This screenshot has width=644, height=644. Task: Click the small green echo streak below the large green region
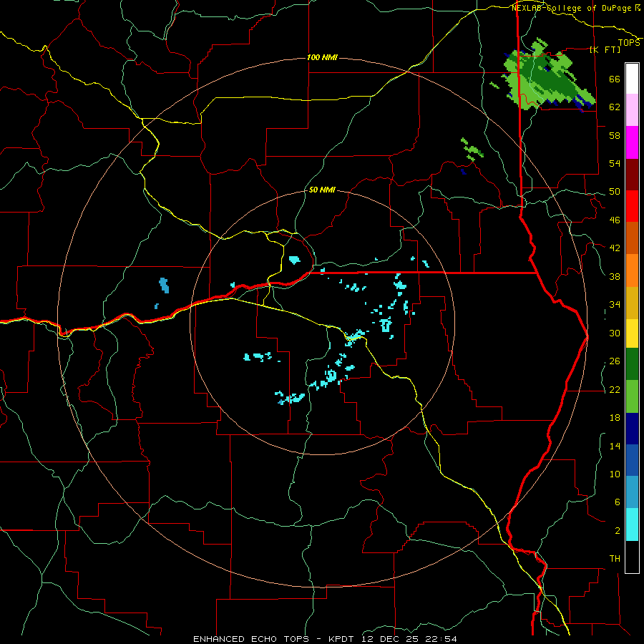tap(472, 149)
